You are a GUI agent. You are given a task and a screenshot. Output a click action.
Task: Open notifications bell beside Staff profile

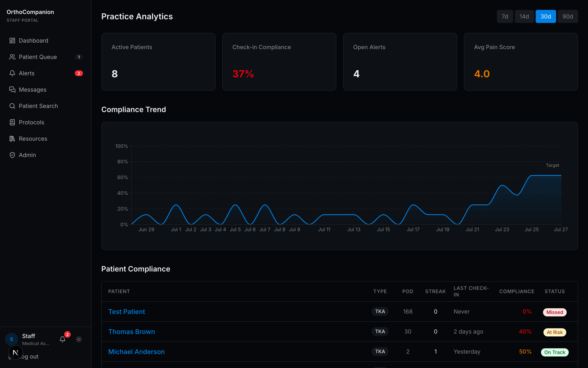click(62, 339)
